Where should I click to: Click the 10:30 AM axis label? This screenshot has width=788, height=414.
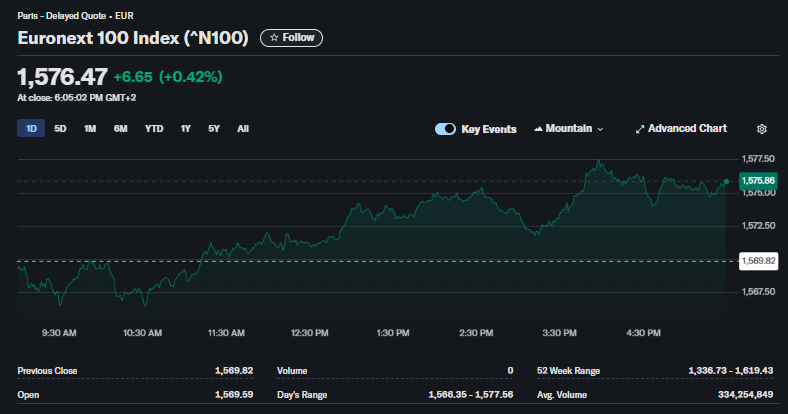point(143,333)
